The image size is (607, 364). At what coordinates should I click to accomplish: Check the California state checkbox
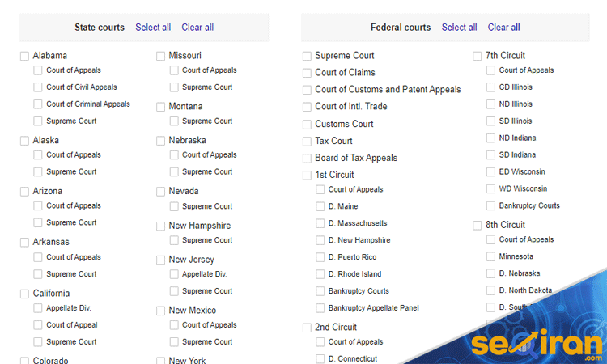[x=24, y=294]
